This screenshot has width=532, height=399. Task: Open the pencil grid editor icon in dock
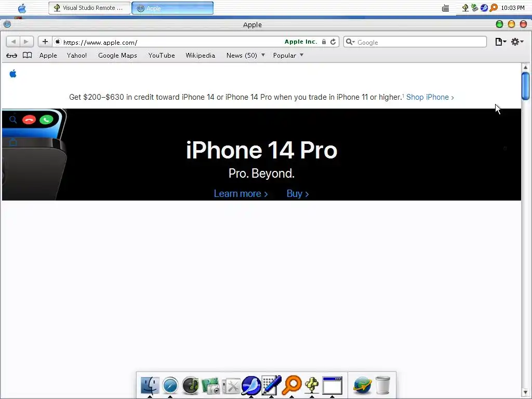pos(271,385)
